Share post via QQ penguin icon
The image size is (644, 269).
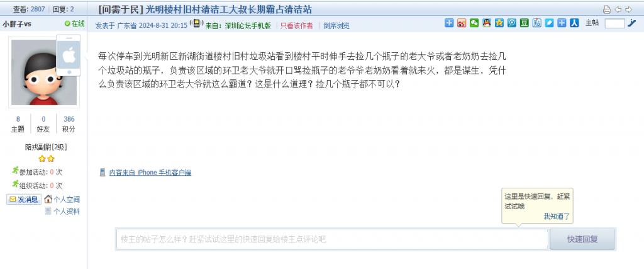(487, 23)
